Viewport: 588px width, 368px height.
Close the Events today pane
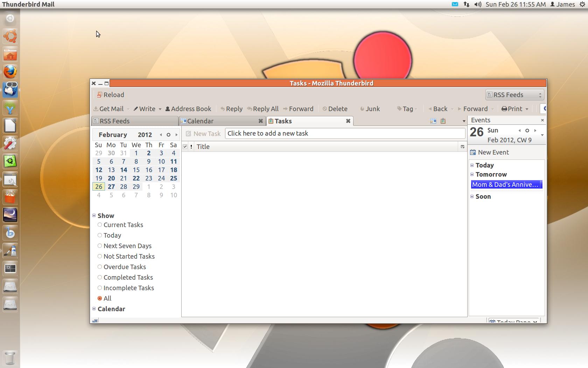tap(542, 120)
